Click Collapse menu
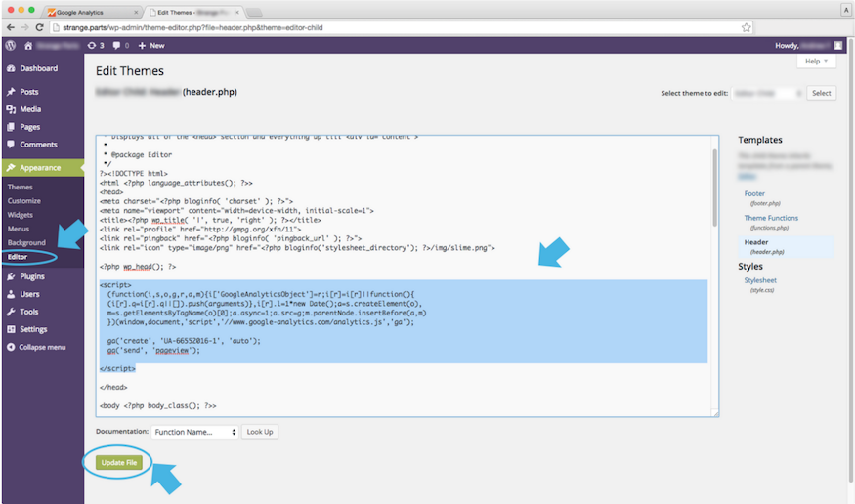 [x=43, y=347]
